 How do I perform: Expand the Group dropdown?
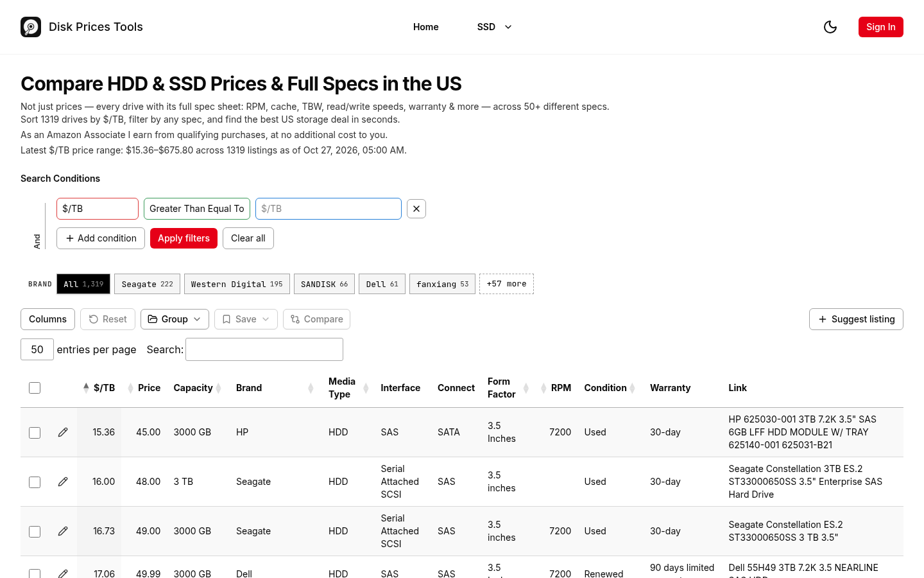[x=175, y=319]
